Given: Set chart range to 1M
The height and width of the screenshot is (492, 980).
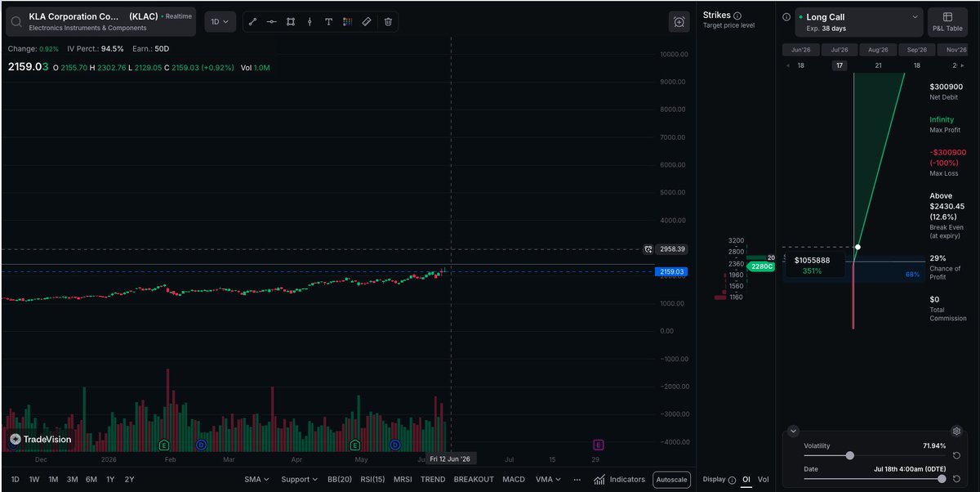Looking at the screenshot, I should pyautogui.click(x=53, y=480).
